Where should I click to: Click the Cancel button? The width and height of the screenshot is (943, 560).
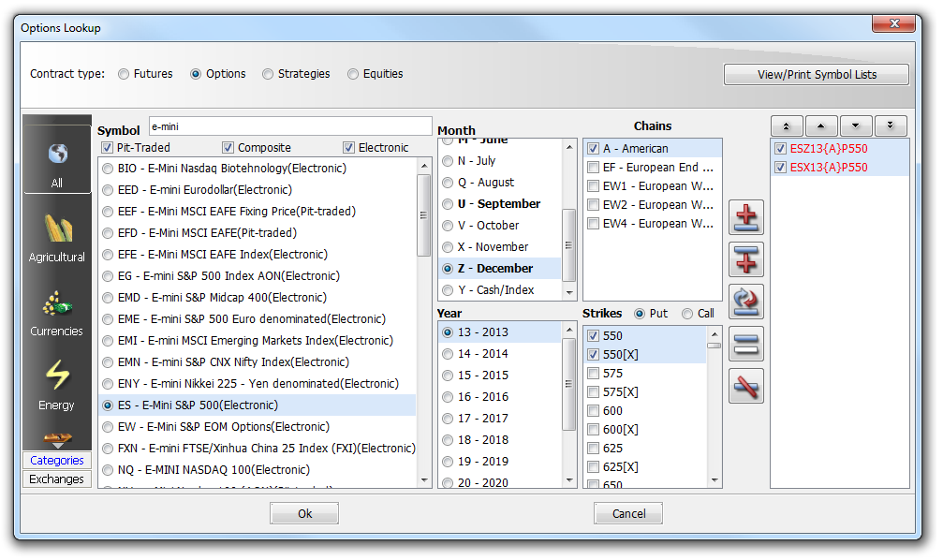pyautogui.click(x=628, y=514)
